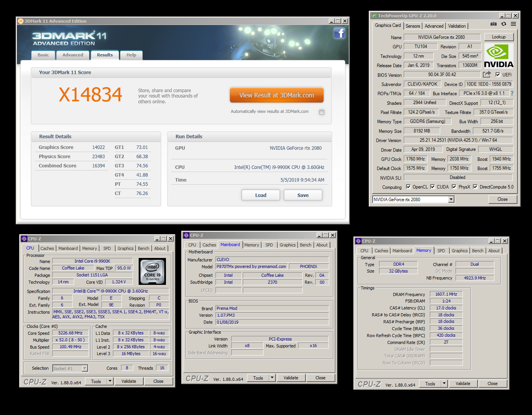This screenshot has height=415, width=532.
Task: Open Graphics tab in CPU-Z CPU window
Action: tap(126, 248)
